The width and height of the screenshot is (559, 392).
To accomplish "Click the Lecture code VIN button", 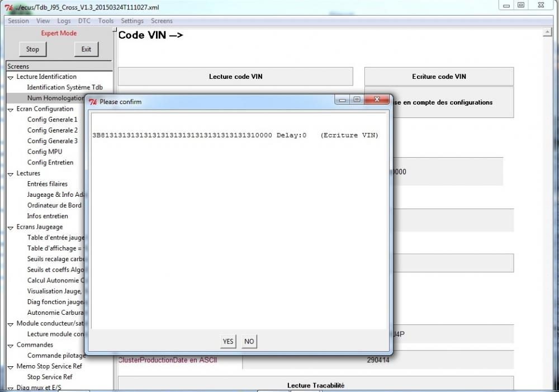I will (236, 77).
